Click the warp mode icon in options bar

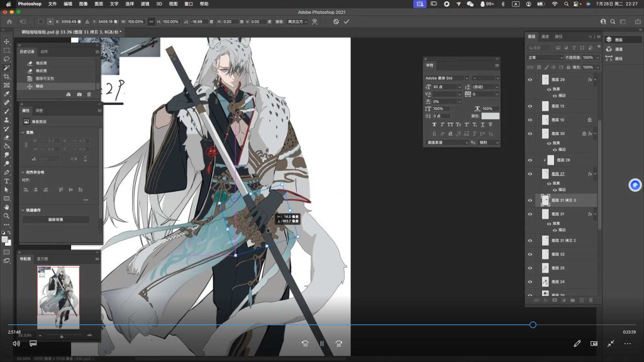[x=314, y=22]
